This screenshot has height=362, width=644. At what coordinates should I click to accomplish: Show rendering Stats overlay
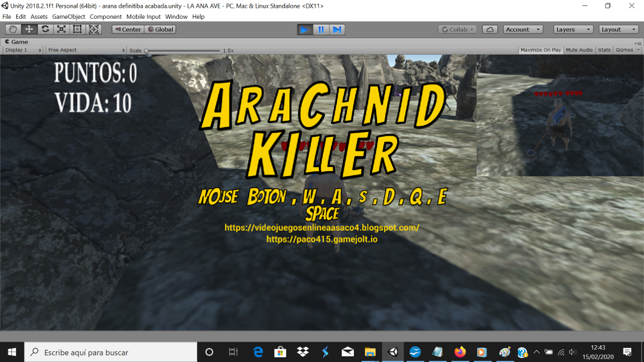604,50
